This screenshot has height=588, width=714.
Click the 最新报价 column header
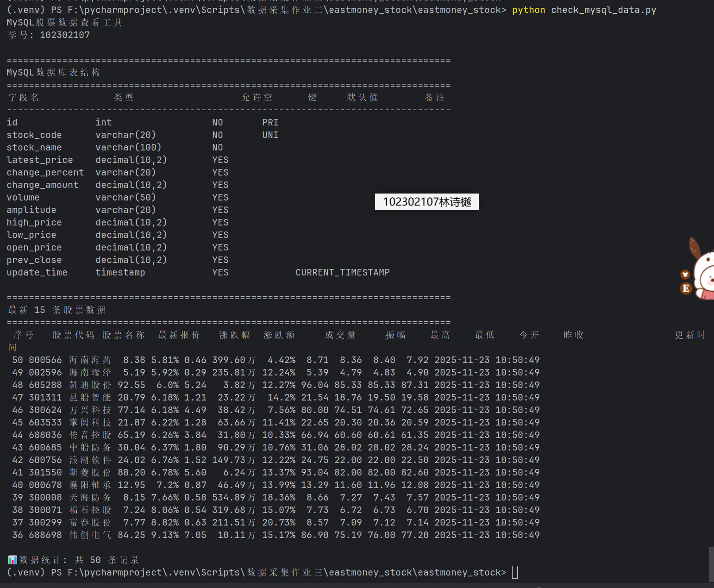[179, 335]
